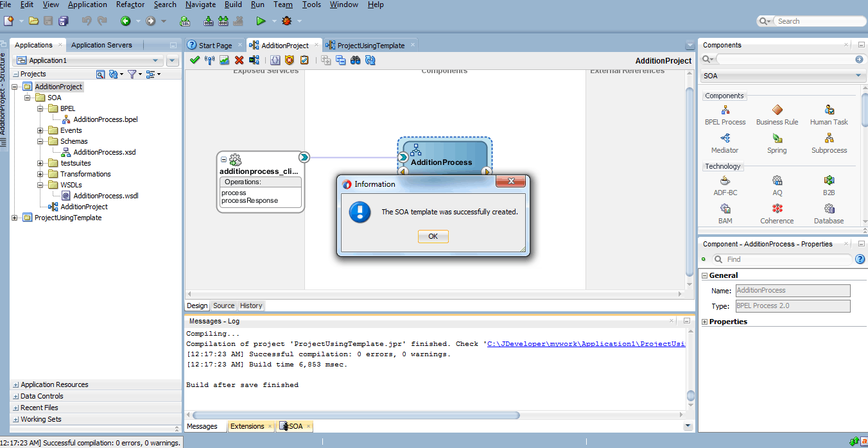868x448 pixels.
Task: Select the BAM technology adapter
Action: point(725,214)
